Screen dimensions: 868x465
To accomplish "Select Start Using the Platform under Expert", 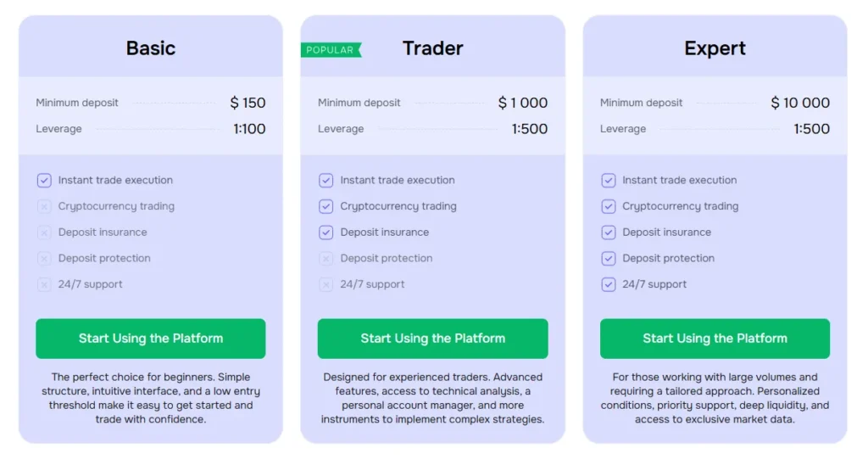I will [715, 339].
